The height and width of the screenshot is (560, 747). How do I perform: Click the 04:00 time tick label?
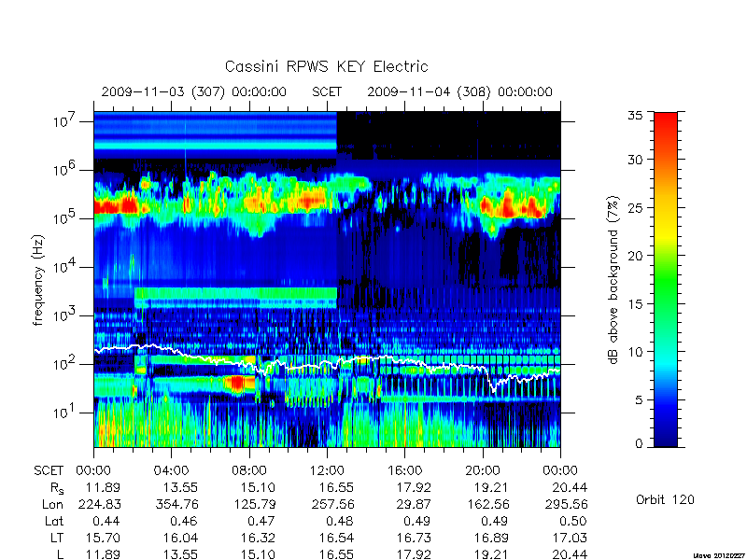pos(172,471)
